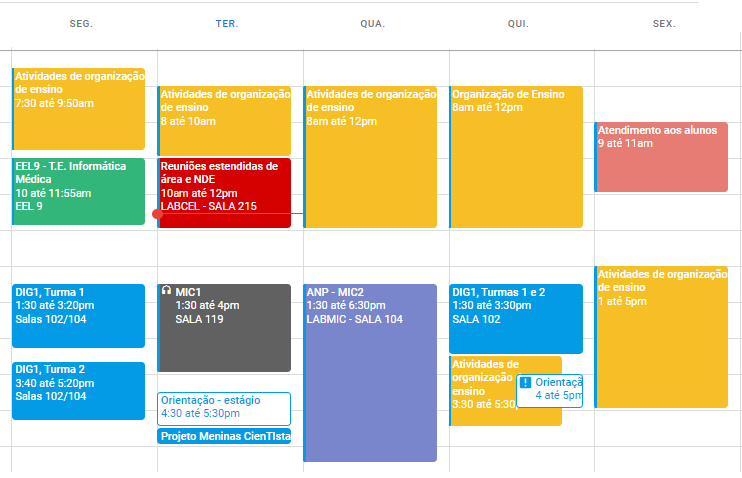Image resolution: width=742 pixels, height=478 pixels.
Task: Open Monday's 7:30 até 9:50am Atividades event
Action: coord(79,108)
